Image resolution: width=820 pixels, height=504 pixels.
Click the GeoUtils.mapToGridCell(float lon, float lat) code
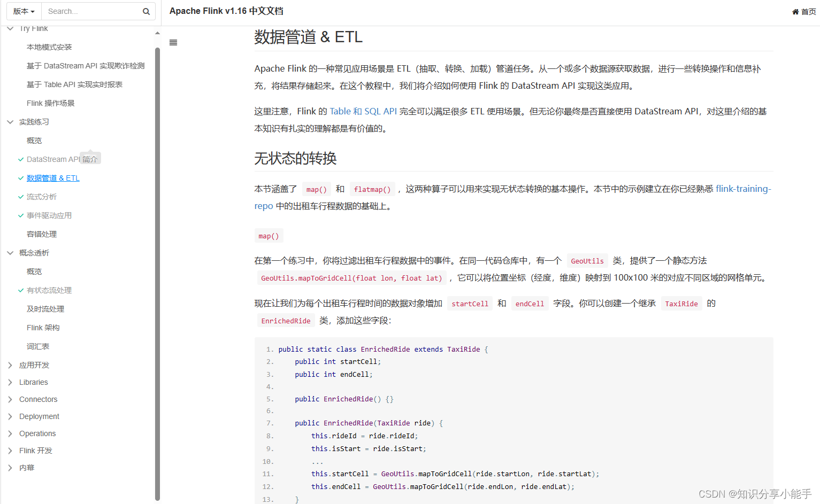click(x=351, y=278)
